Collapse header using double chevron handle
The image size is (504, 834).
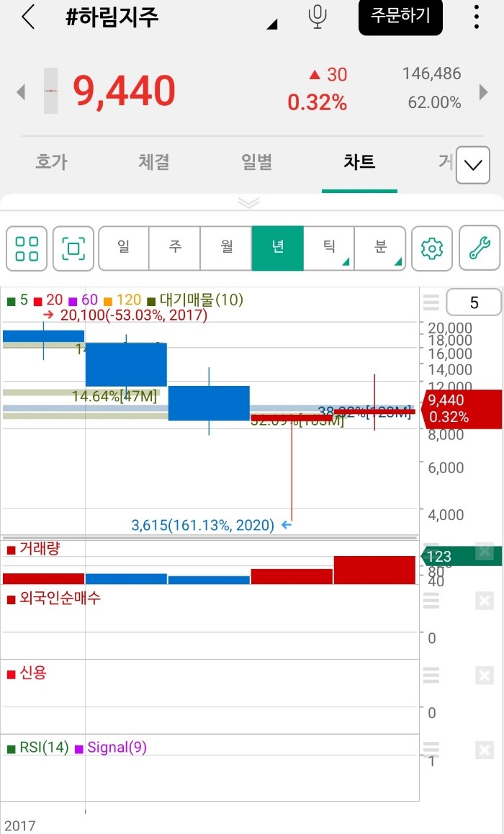(249, 202)
